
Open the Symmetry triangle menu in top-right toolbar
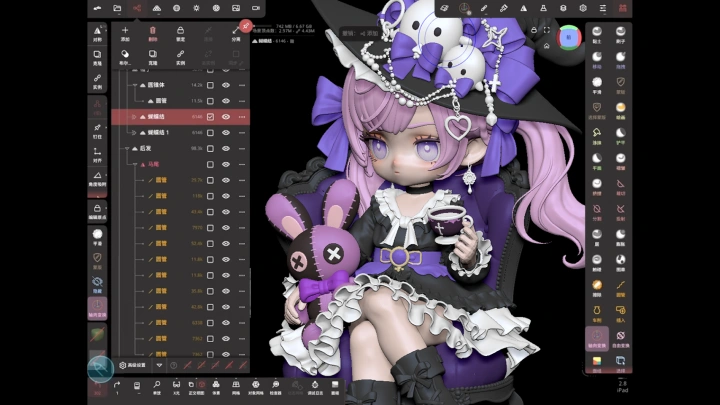tap(523, 8)
